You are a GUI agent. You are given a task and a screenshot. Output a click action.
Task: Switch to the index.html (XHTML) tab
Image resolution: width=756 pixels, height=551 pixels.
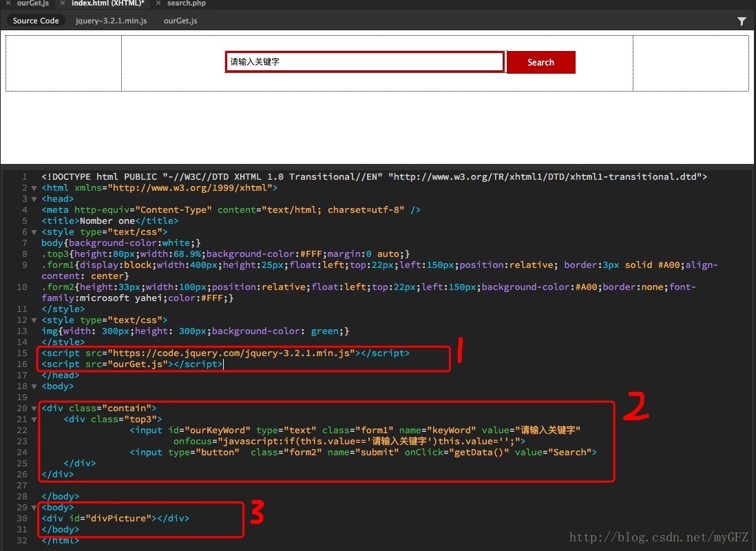coord(108,3)
